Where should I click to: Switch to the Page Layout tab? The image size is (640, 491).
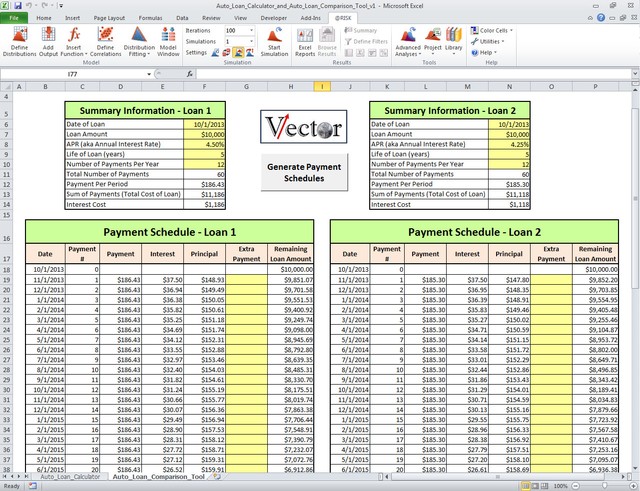tap(109, 18)
